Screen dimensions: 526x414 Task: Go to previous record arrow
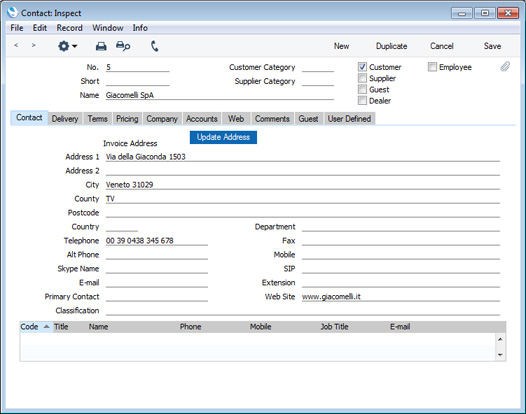click(16, 45)
